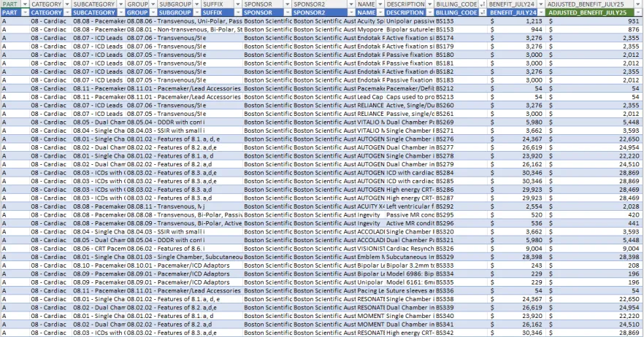Open the NAME filter dropdown in blue header
Image resolution: width=644 pixels, height=337 pixels.
click(379, 12)
